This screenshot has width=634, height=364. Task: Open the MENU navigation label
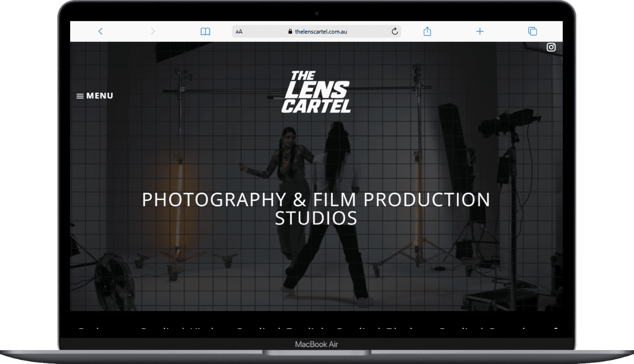click(100, 96)
